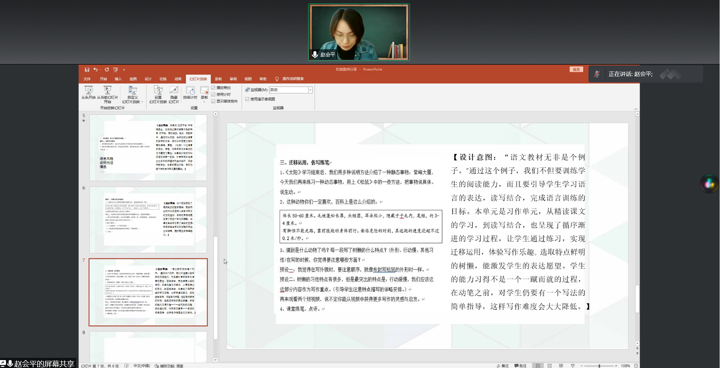Switch to Slide Sorter view icon
The image size is (720, 368).
point(549,366)
